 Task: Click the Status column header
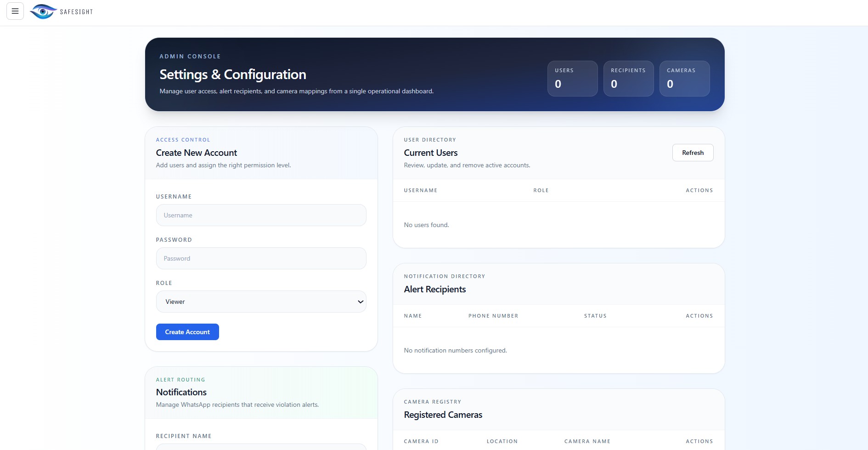[595, 316]
